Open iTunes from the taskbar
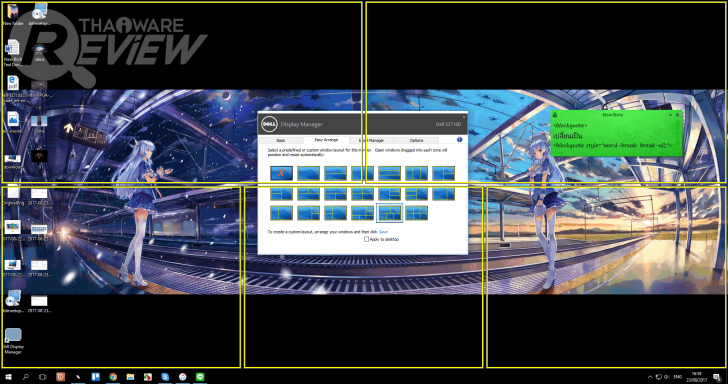Viewport: 728px width, 384px height. [x=182, y=377]
